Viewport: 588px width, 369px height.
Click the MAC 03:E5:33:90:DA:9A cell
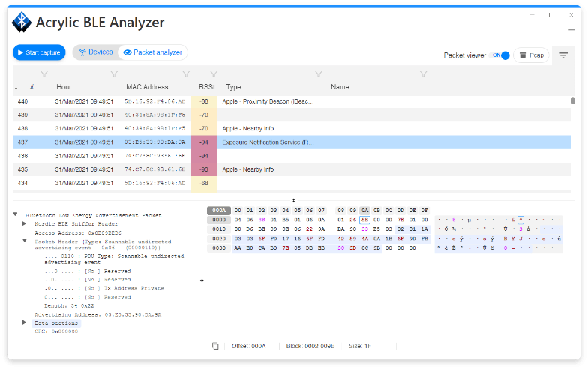click(x=154, y=142)
